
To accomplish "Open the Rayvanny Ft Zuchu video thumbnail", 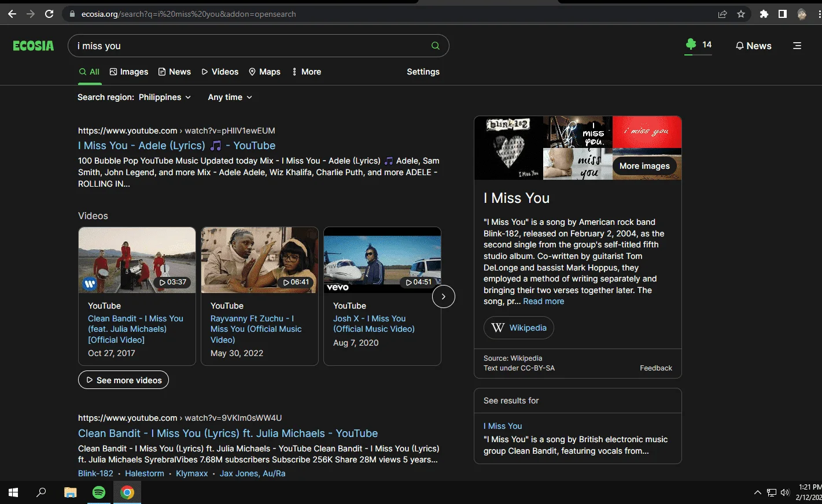I will pos(260,260).
